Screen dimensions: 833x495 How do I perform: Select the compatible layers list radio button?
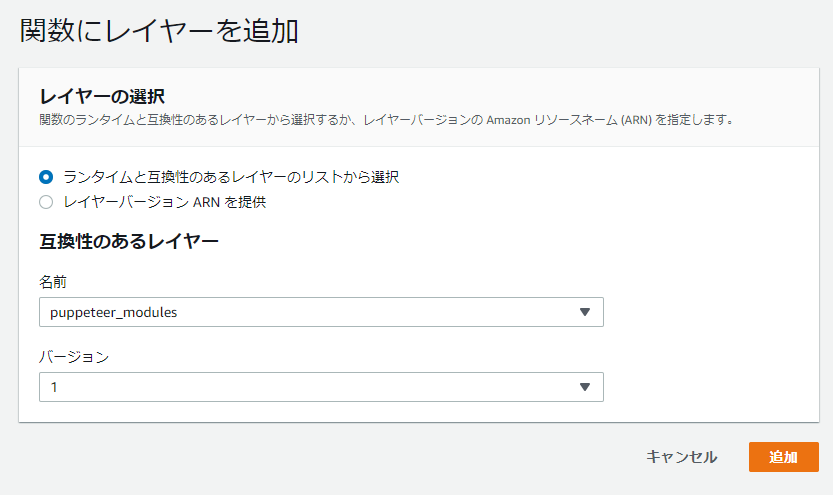(45, 177)
